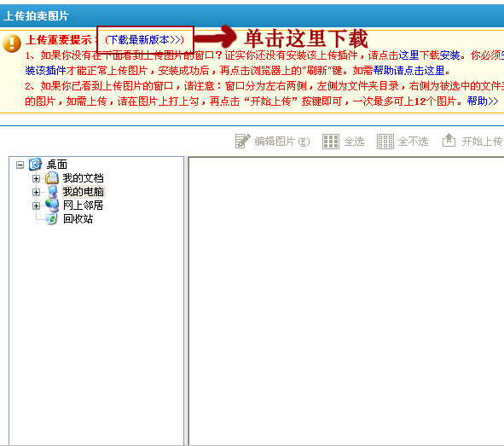This screenshot has height=446, width=504.
Task: Select 桌面 in the folder tree
Action: pyautogui.click(x=57, y=165)
